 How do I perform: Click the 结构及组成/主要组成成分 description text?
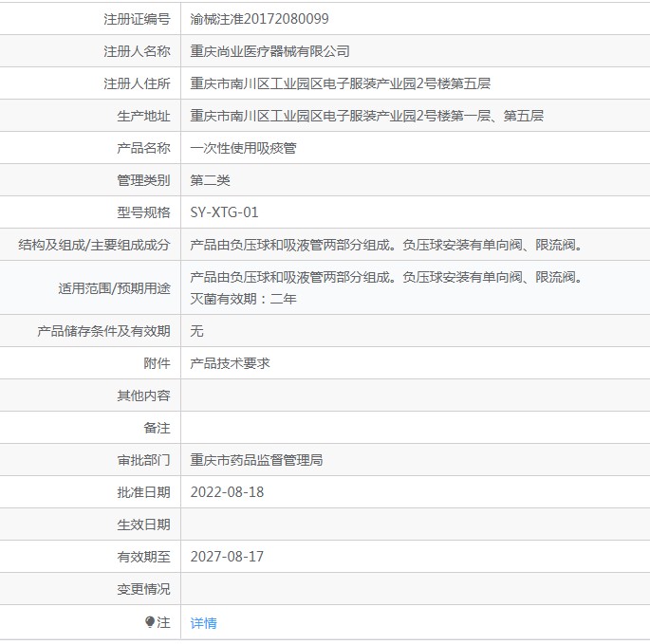click(x=385, y=245)
